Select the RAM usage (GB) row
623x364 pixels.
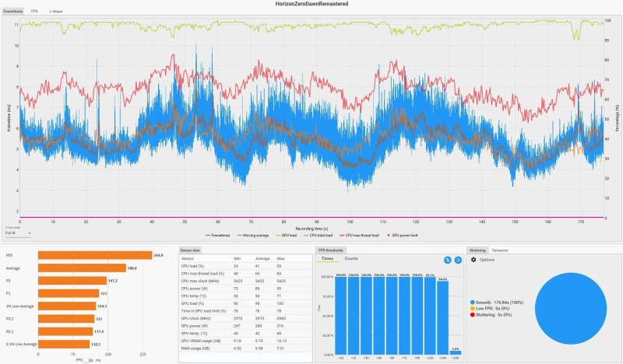[245, 348]
